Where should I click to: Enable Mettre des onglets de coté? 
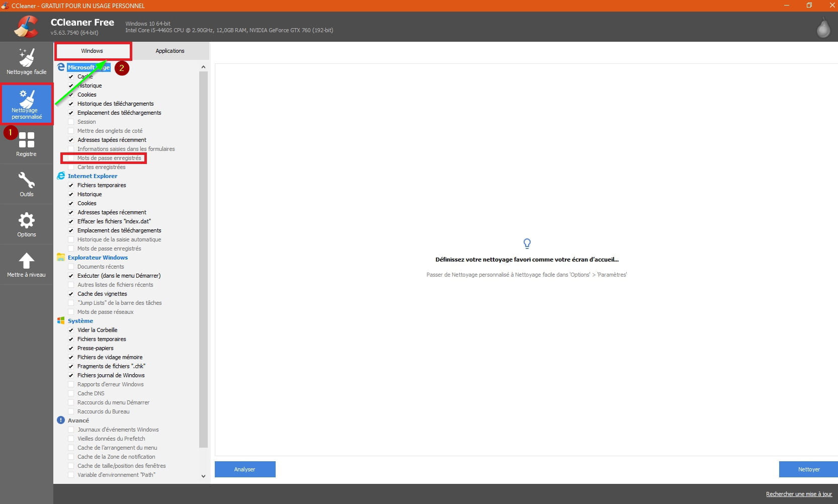[71, 131]
